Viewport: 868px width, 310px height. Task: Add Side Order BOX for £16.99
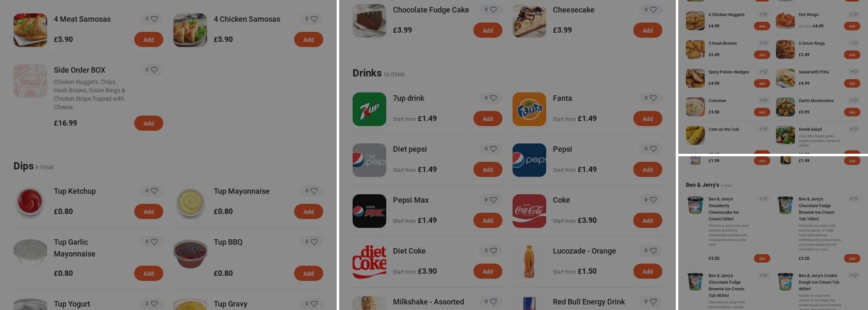149,123
